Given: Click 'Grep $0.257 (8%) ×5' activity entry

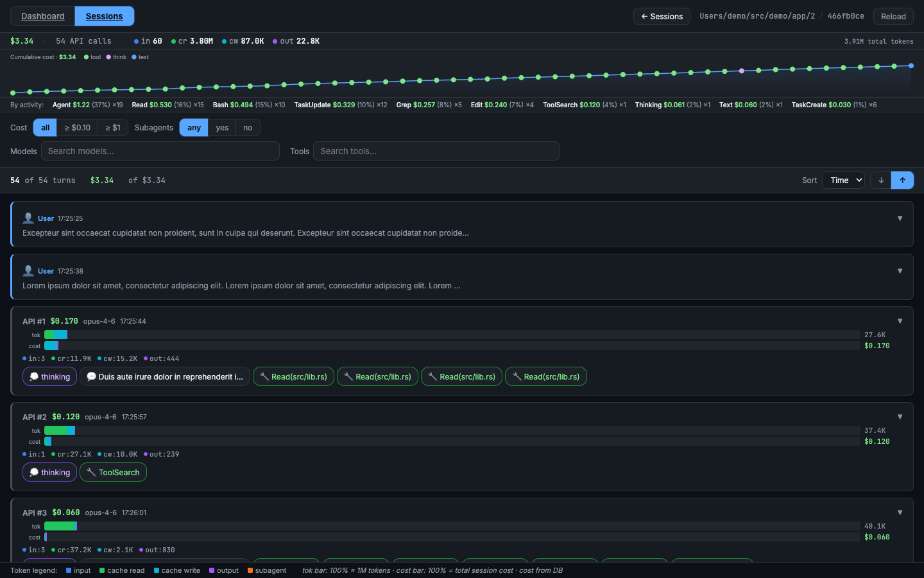Looking at the screenshot, I should [x=429, y=105].
